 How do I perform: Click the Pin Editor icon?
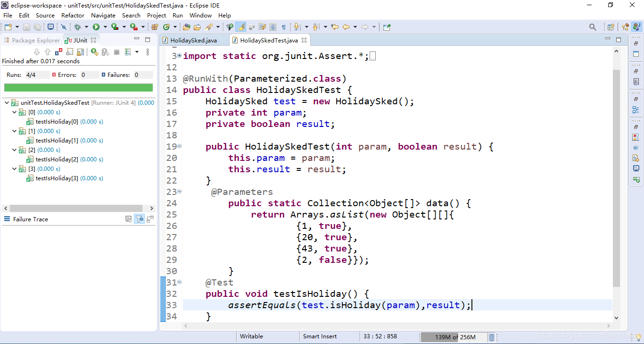pos(387,27)
